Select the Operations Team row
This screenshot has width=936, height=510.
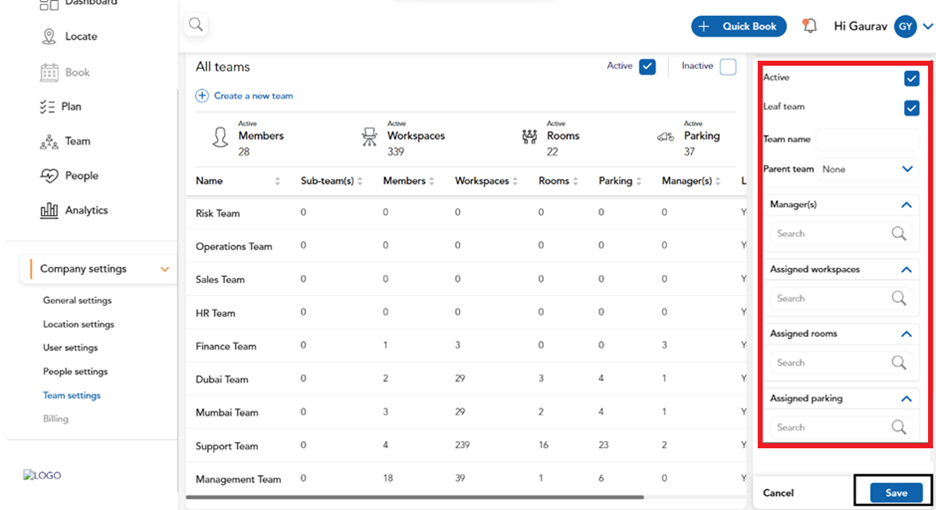click(x=466, y=246)
